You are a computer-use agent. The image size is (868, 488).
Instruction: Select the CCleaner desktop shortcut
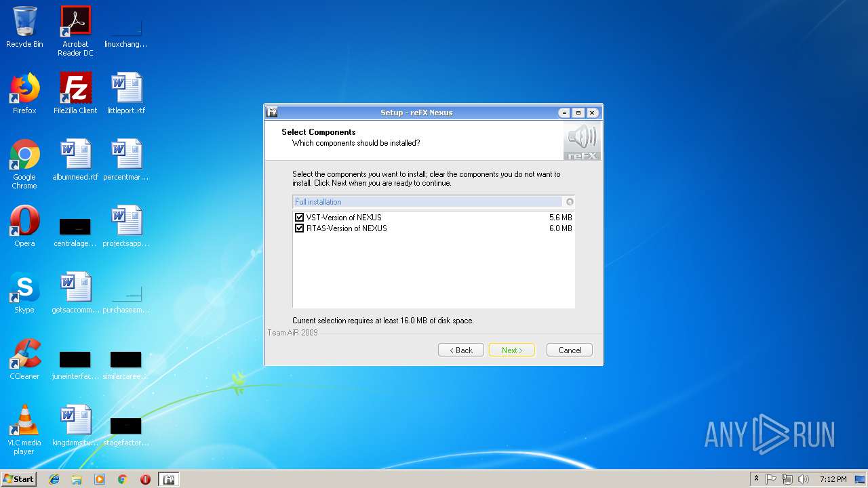coord(24,360)
